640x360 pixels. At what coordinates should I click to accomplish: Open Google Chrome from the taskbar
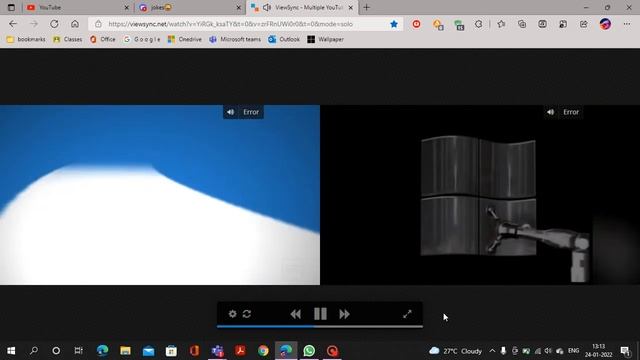(x=263, y=351)
